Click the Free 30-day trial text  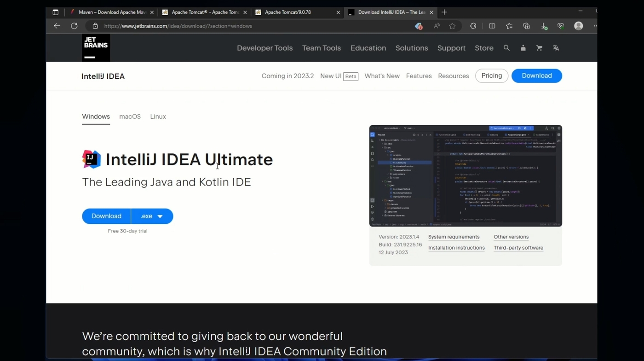click(x=127, y=231)
